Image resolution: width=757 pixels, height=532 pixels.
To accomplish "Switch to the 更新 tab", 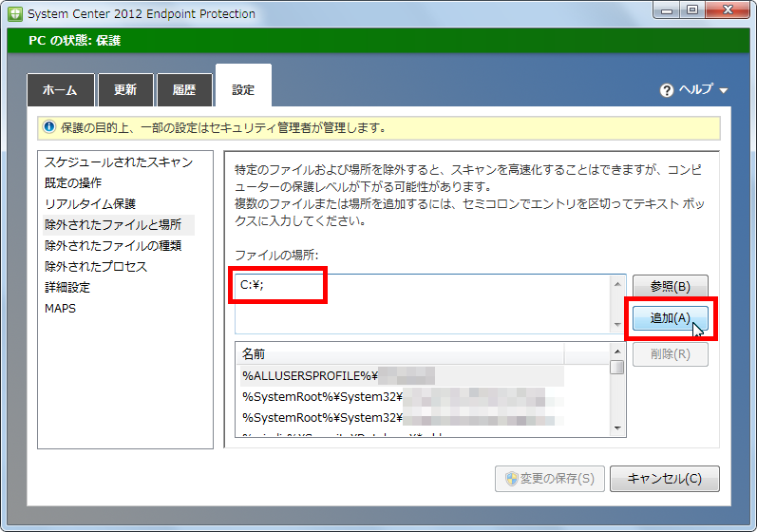I will (x=125, y=90).
